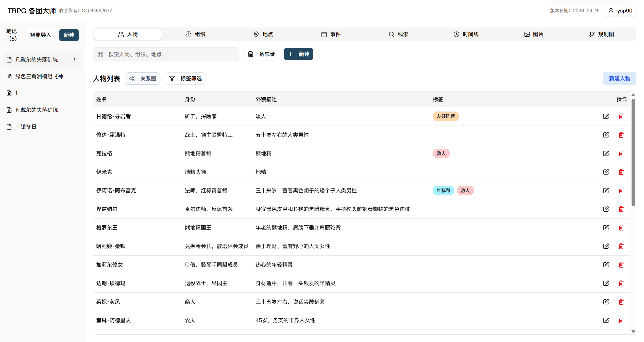Image resolution: width=644 pixels, height=342 pixels.
Task: Edit 莱妮·灰风 character
Action: (x=606, y=302)
